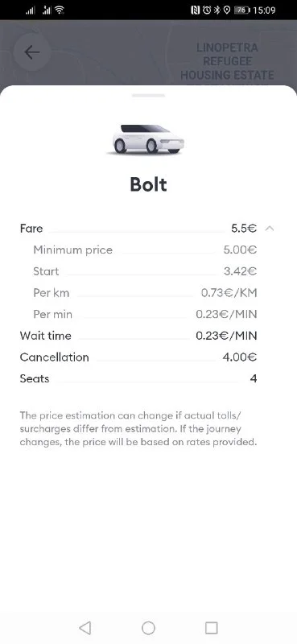
Task: Tap the Bluetooth status icon
Action: pyautogui.click(x=217, y=10)
